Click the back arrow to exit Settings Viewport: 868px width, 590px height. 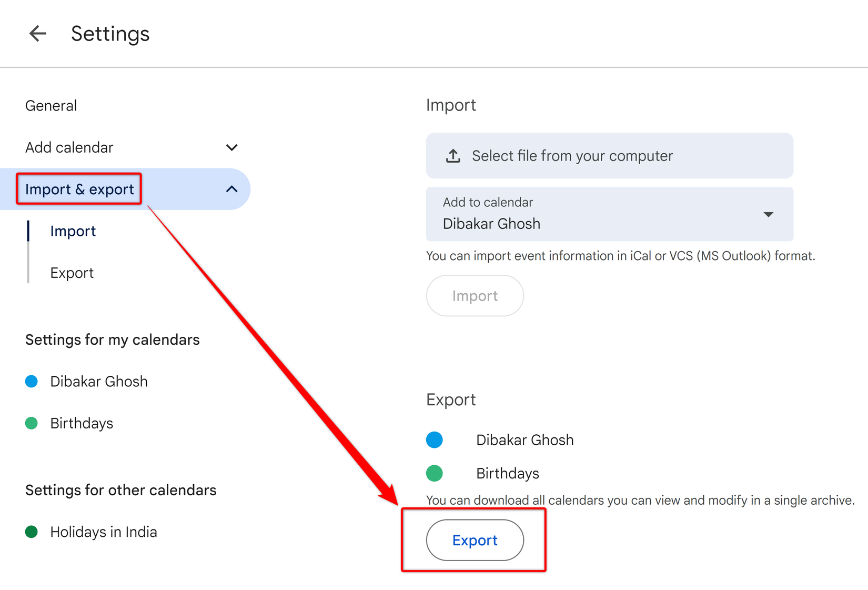click(x=37, y=33)
